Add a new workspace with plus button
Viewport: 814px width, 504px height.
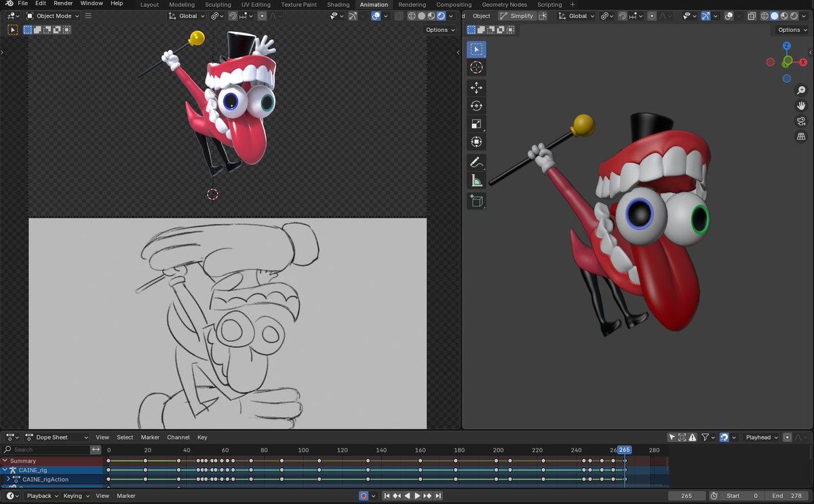(x=573, y=5)
